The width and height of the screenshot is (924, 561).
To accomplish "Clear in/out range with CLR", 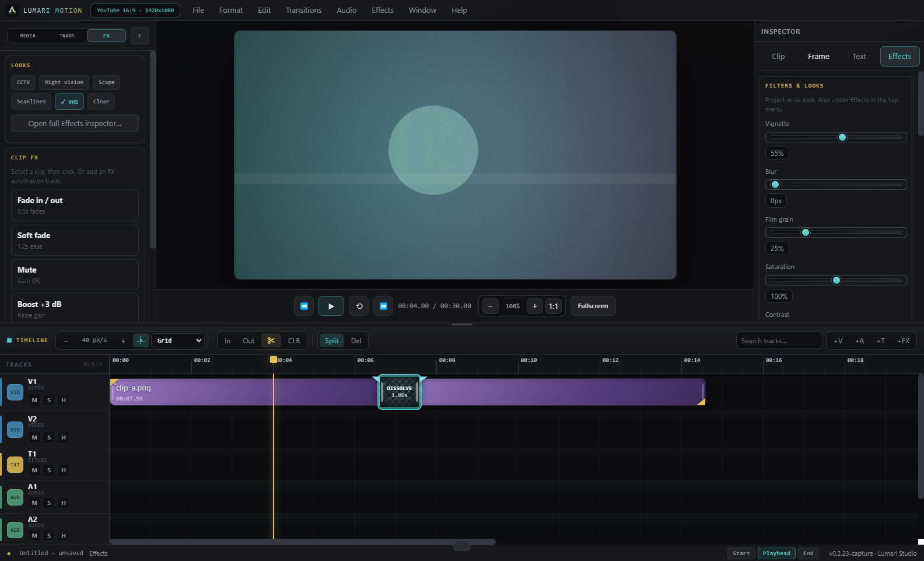I will point(294,341).
